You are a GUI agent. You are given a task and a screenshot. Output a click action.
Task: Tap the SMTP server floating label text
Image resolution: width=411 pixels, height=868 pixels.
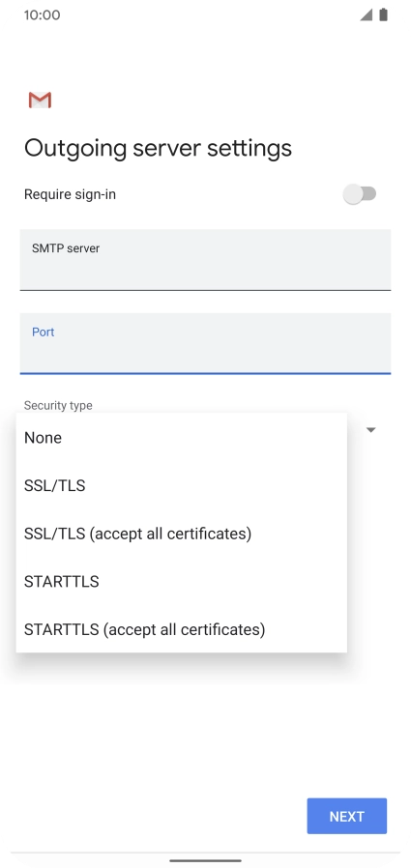click(x=66, y=248)
